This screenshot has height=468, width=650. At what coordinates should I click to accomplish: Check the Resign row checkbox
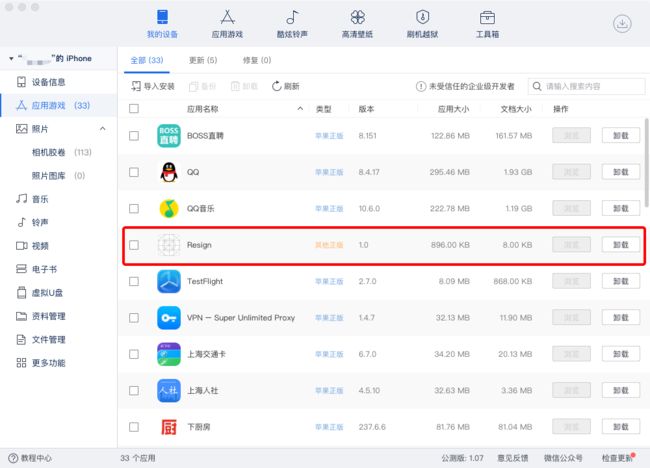click(134, 245)
